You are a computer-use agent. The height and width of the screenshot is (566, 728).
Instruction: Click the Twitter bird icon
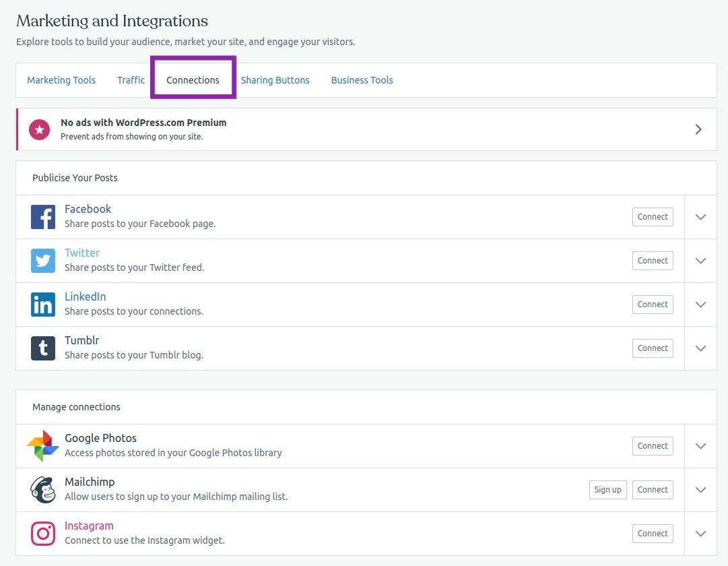(42, 261)
